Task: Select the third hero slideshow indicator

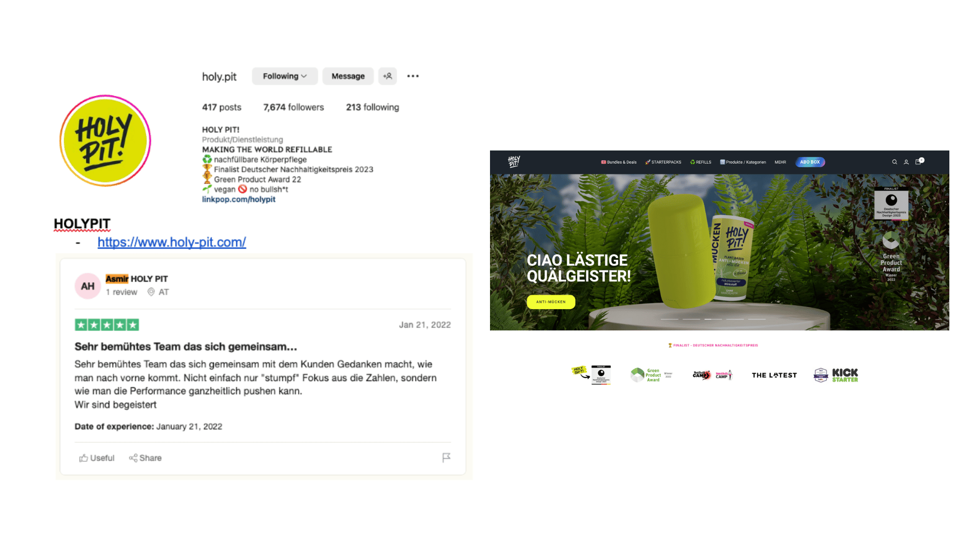Action: [713, 319]
